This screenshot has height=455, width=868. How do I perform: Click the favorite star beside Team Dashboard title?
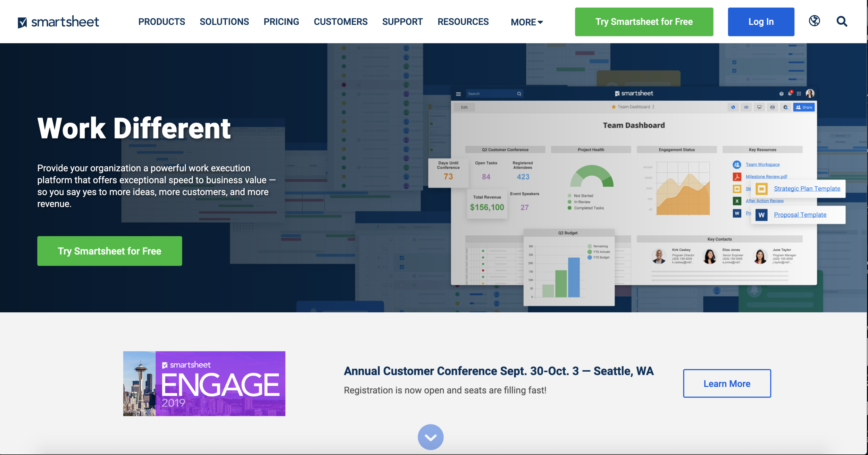point(614,107)
